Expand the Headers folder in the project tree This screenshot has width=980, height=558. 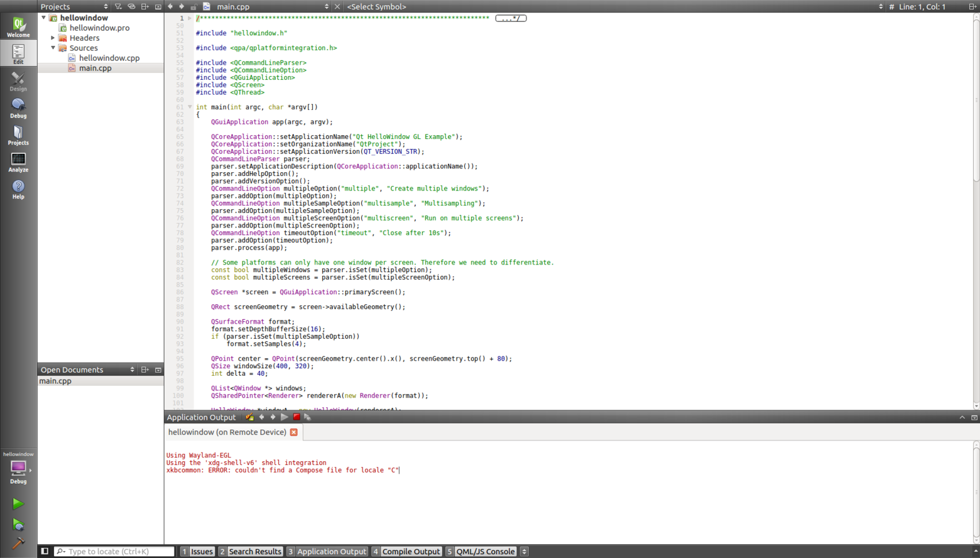(x=53, y=38)
